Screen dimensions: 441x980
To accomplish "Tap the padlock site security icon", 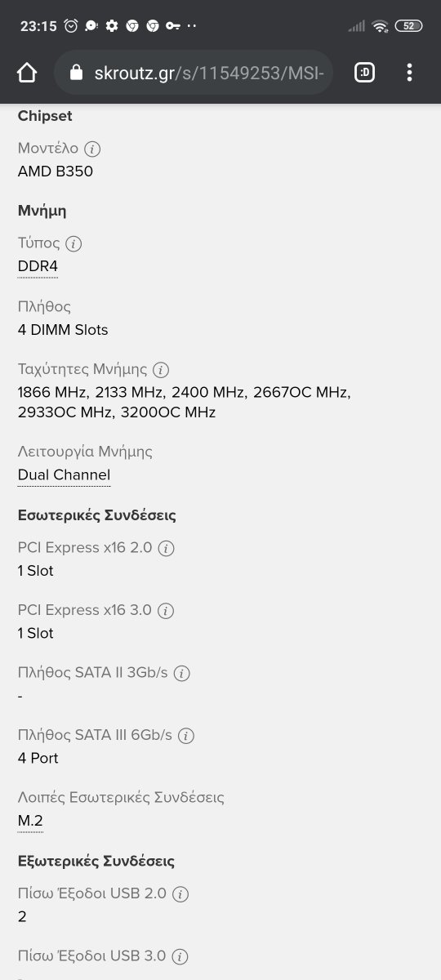I will coord(77,73).
